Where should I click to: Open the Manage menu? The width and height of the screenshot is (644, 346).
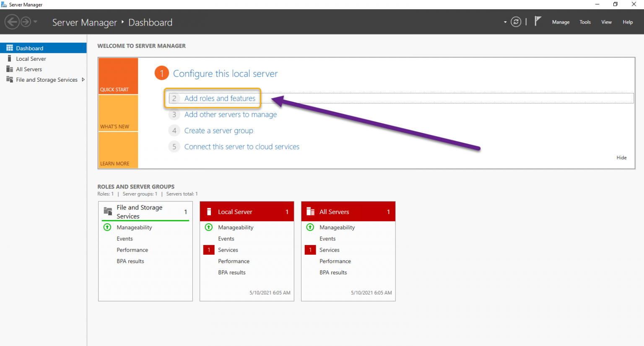point(561,22)
